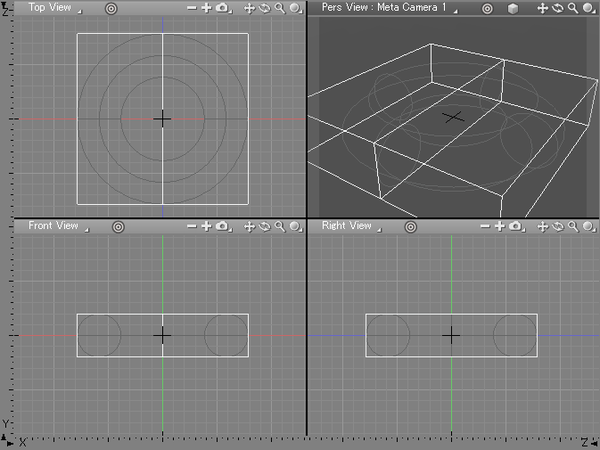Open the camera menu in Top View
Viewport: 600px width, 450px height.
(x=223, y=8)
